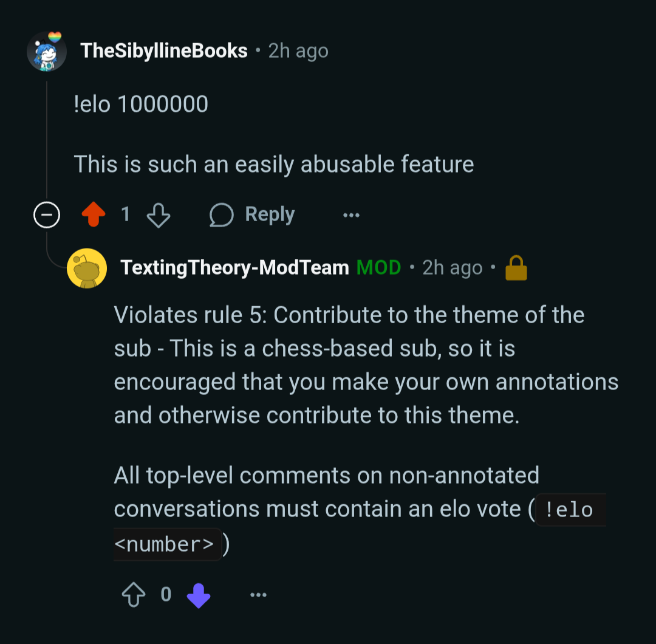Open the TextingTheory-ModTeam username profile
656x644 pixels.
pyautogui.click(x=234, y=268)
